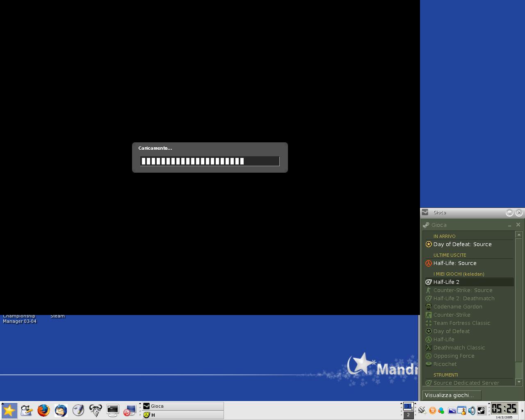Click the Gioca window titlebar menu icon

pyautogui.click(x=425, y=212)
